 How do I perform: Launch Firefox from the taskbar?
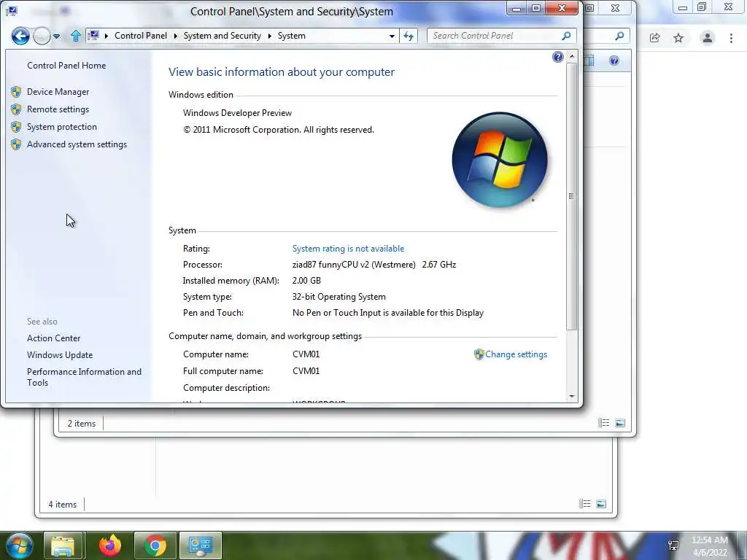[110, 545]
